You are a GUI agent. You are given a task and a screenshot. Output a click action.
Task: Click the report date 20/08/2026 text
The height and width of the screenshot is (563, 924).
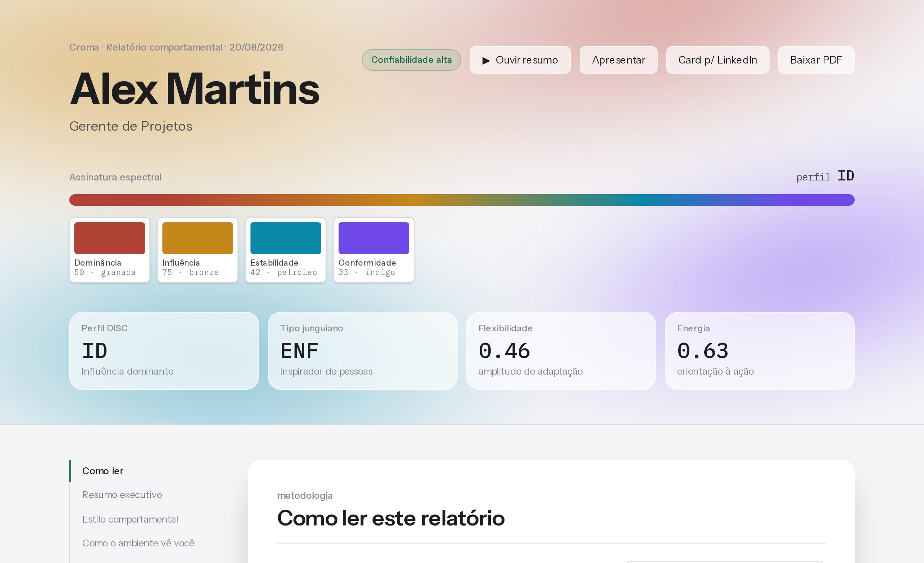(x=257, y=47)
